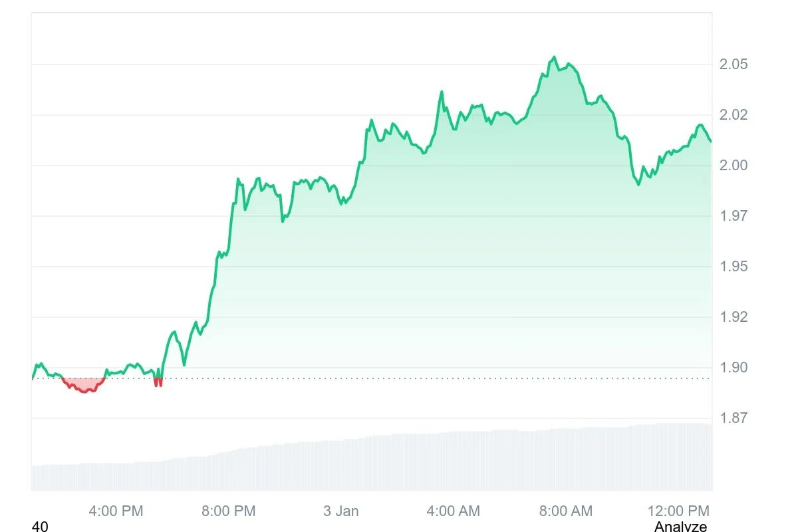
Task: Select the 4:00 PM time axis label
Action: [x=116, y=511]
